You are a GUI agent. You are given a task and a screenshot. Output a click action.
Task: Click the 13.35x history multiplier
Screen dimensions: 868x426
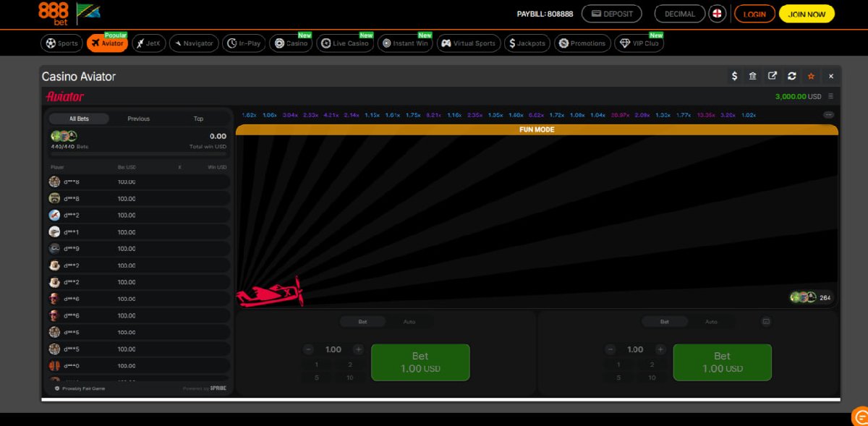[x=706, y=115]
